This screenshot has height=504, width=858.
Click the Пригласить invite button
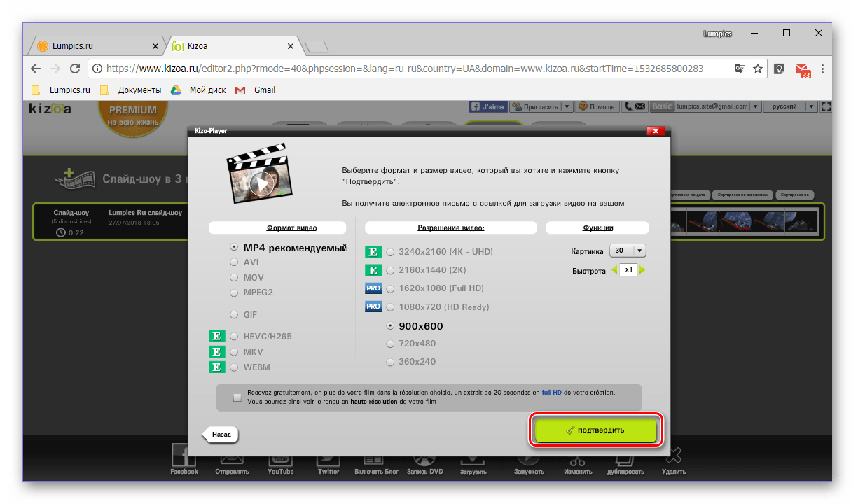(x=535, y=106)
